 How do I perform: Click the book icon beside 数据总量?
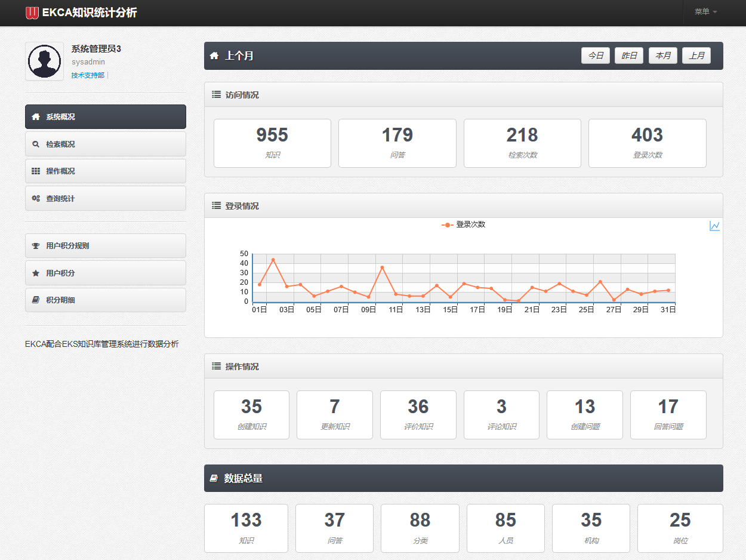coord(214,479)
